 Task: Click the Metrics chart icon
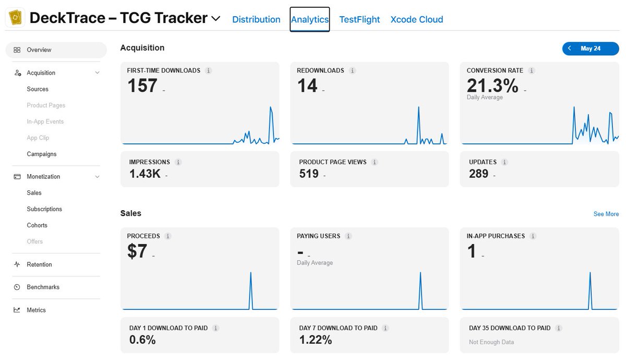(17, 310)
